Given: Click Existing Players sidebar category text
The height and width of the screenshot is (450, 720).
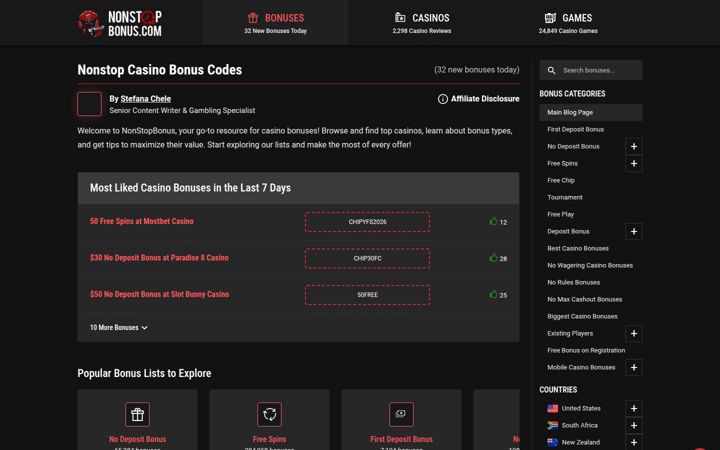Looking at the screenshot, I should pos(570,333).
